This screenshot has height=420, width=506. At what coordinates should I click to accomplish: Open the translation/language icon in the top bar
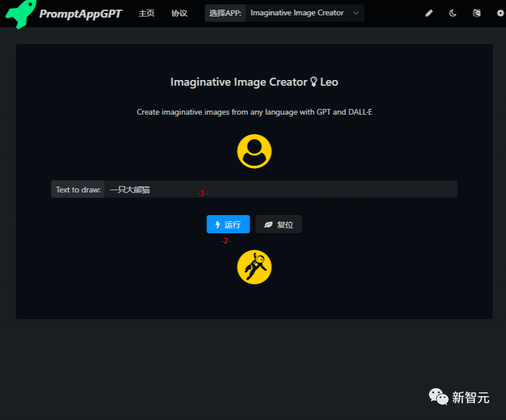tap(477, 12)
